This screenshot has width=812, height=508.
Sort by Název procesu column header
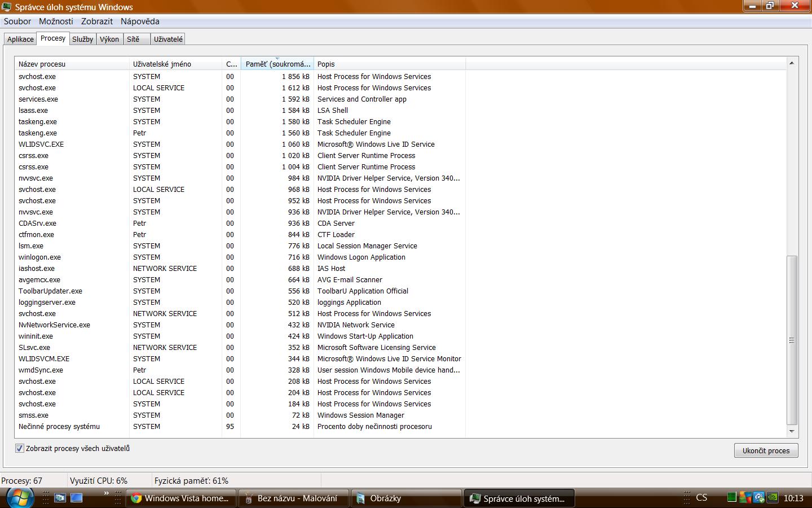72,64
